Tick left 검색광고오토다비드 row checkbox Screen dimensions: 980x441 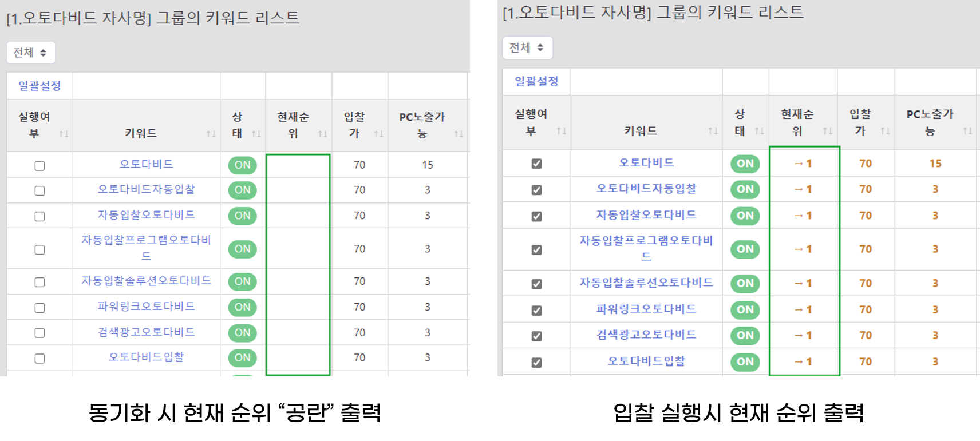click(39, 333)
